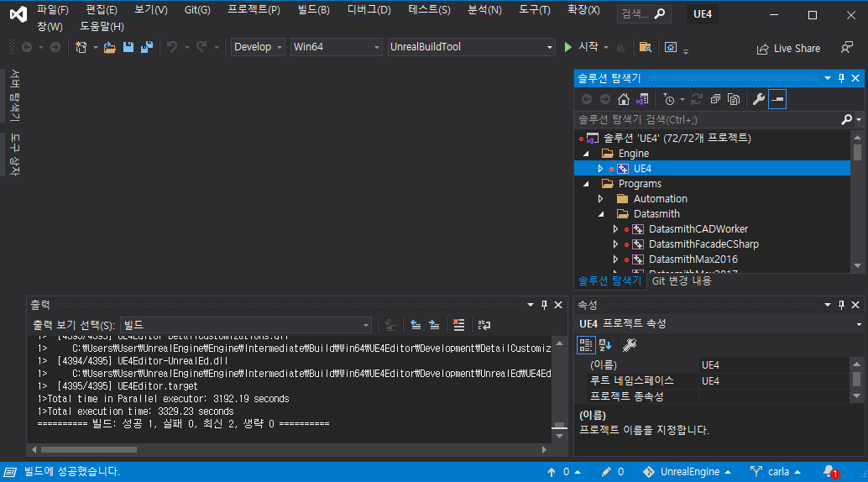Click Show All Files icon
This screenshot has width=868, height=482.
(734, 99)
